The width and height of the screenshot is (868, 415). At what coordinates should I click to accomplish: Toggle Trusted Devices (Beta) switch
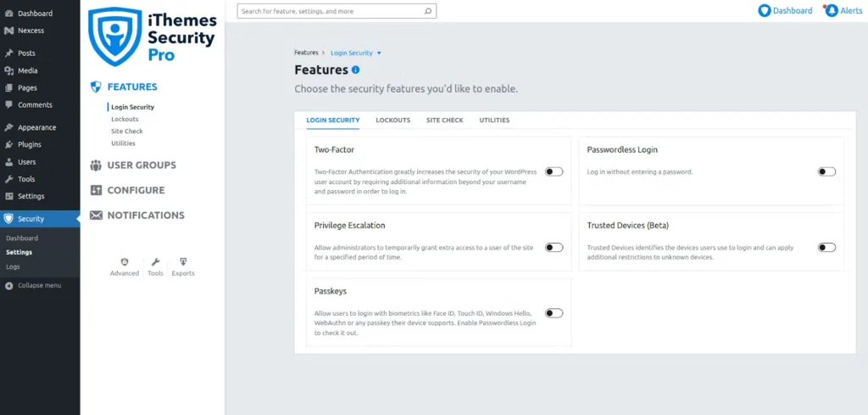tap(826, 247)
